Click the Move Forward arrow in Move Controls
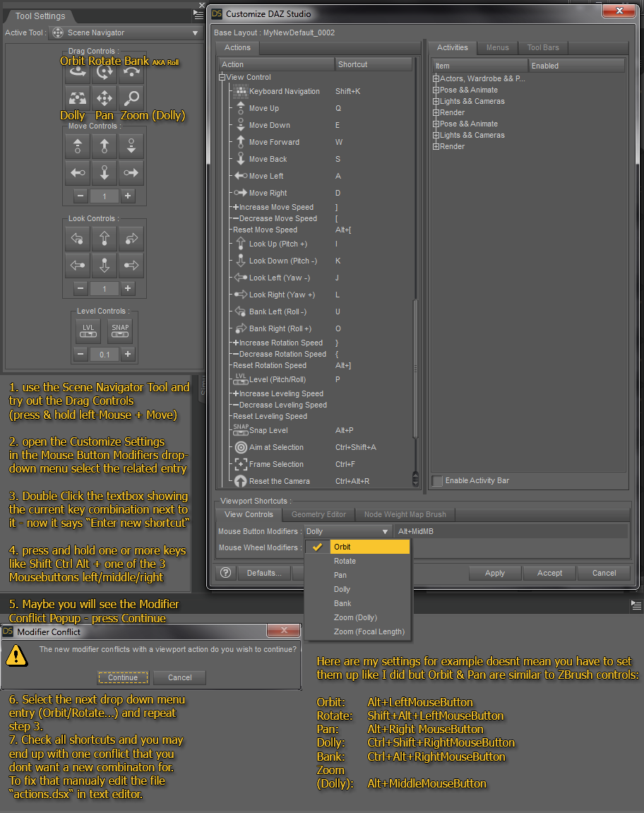This screenshot has width=644, height=813. pyautogui.click(x=105, y=146)
